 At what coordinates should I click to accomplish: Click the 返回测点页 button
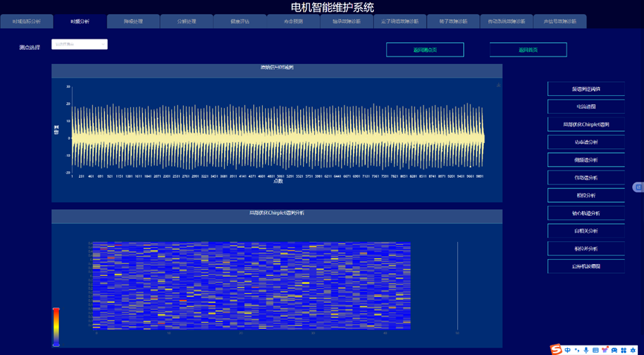click(x=425, y=50)
